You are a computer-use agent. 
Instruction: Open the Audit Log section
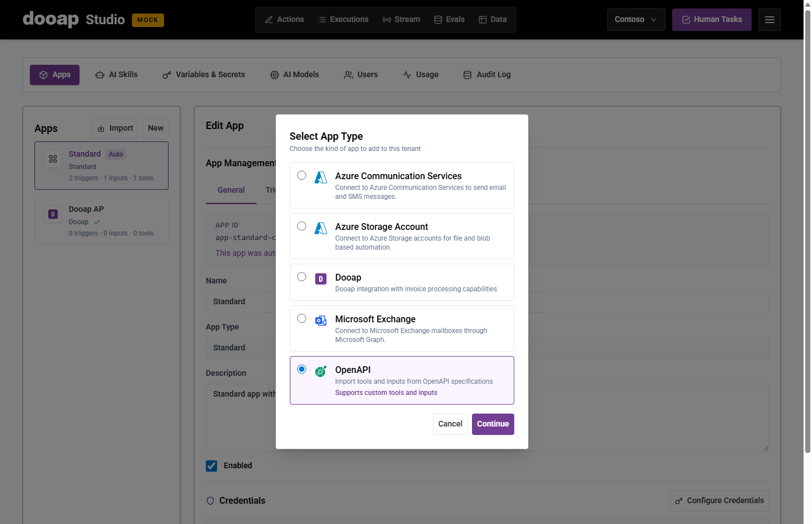[487, 75]
